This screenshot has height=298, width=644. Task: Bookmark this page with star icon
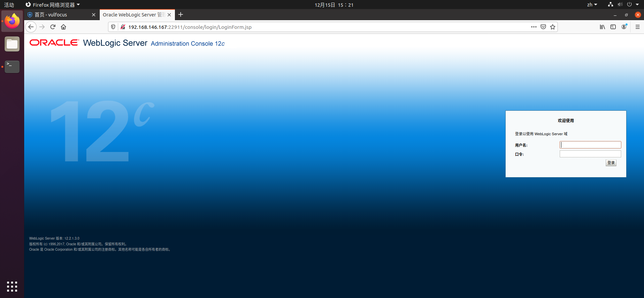pos(553,27)
